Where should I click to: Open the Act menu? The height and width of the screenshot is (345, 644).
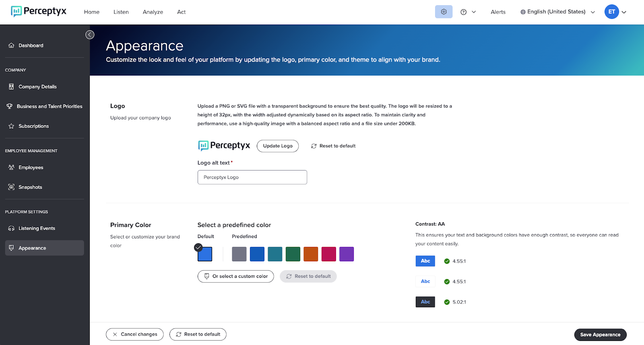pos(182,12)
